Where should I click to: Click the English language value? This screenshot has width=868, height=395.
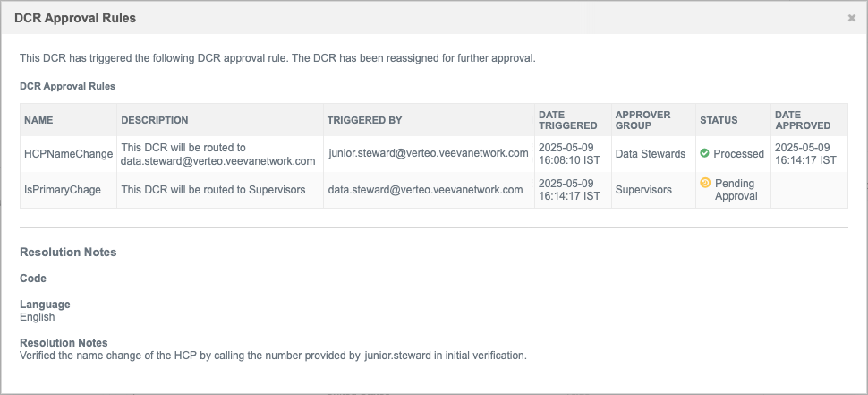click(37, 317)
